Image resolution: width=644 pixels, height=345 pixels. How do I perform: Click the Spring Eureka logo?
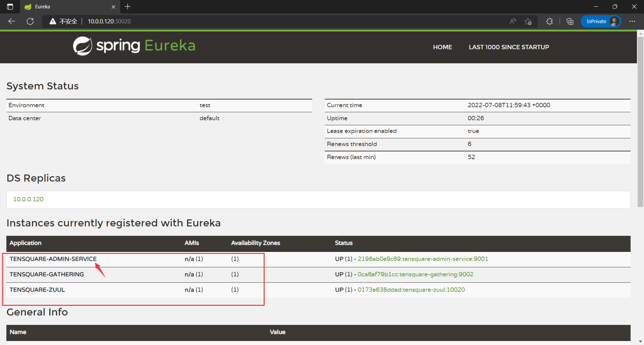(134, 46)
